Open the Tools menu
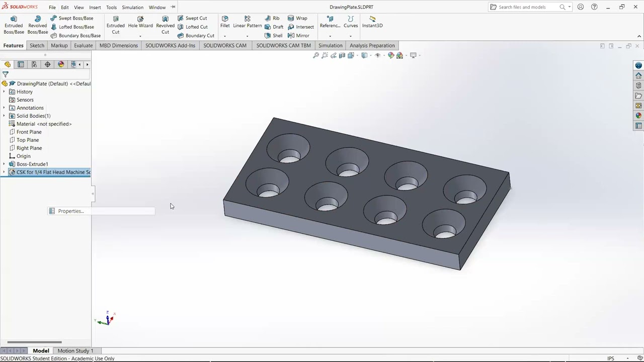Screen dimensions: 644x362 click(112, 8)
